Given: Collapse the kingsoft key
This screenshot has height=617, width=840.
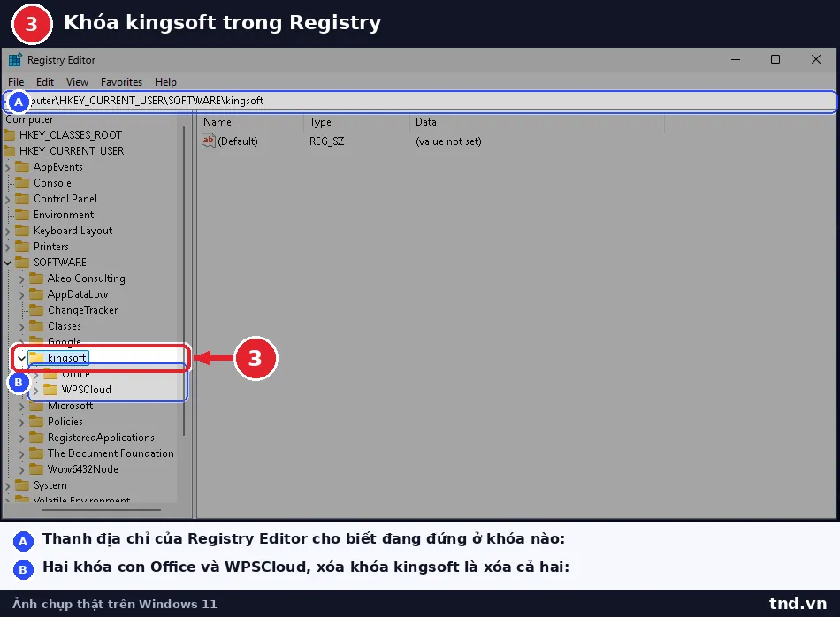Looking at the screenshot, I should (21, 358).
